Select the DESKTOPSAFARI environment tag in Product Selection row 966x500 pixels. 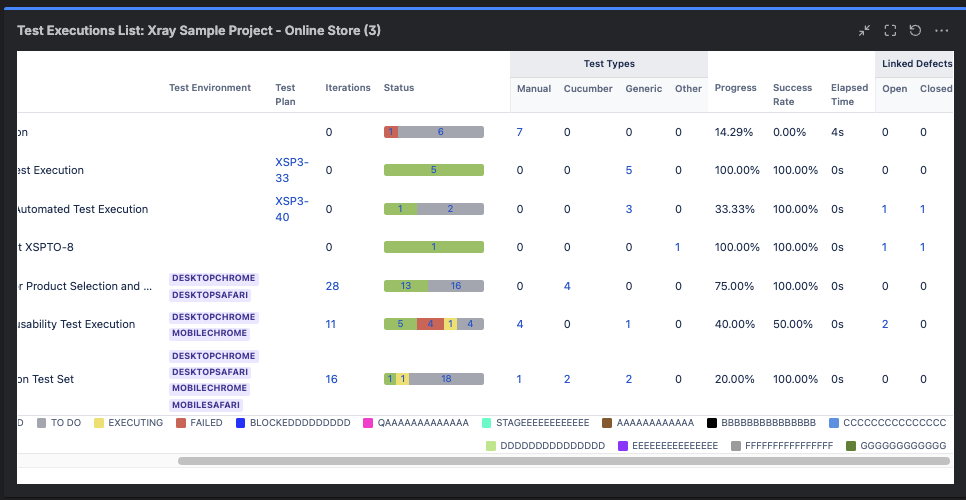click(210, 295)
